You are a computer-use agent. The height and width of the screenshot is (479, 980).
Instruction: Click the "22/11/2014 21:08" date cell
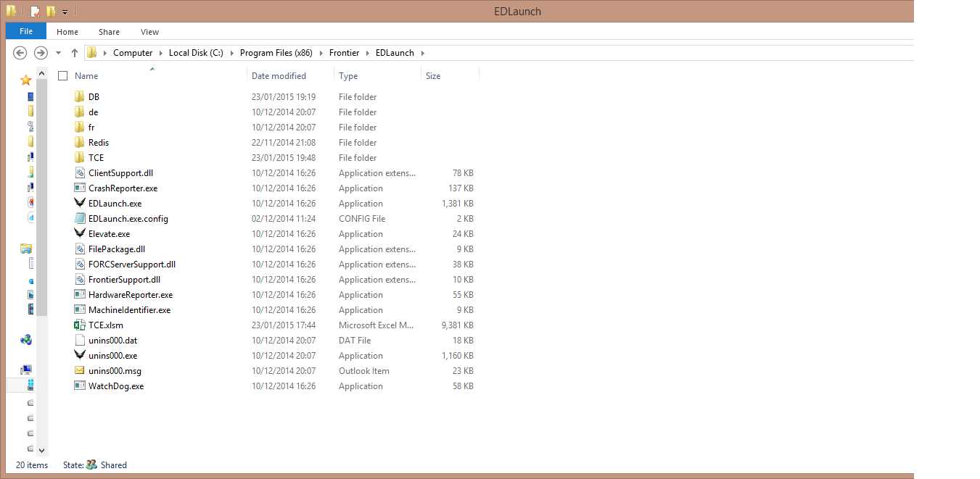coord(284,143)
